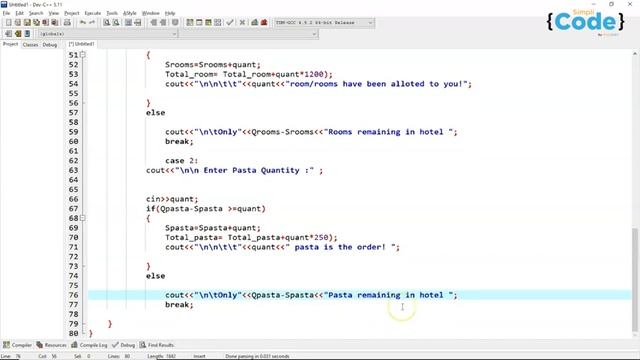Click the Redo arrow icon
The image size is (640, 360).
[92, 22]
